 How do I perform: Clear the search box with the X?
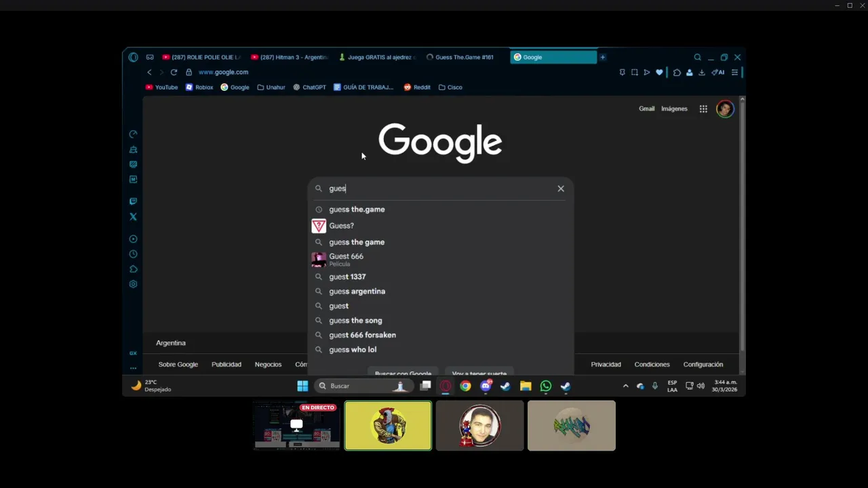click(561, 188)
